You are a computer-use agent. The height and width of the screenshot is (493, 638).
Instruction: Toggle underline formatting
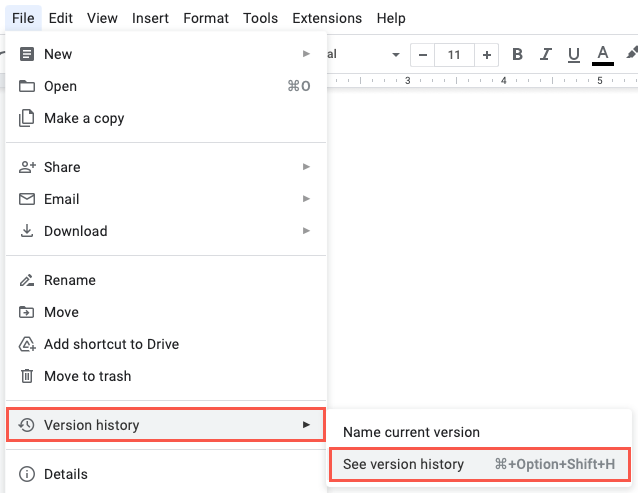[574, 54]
